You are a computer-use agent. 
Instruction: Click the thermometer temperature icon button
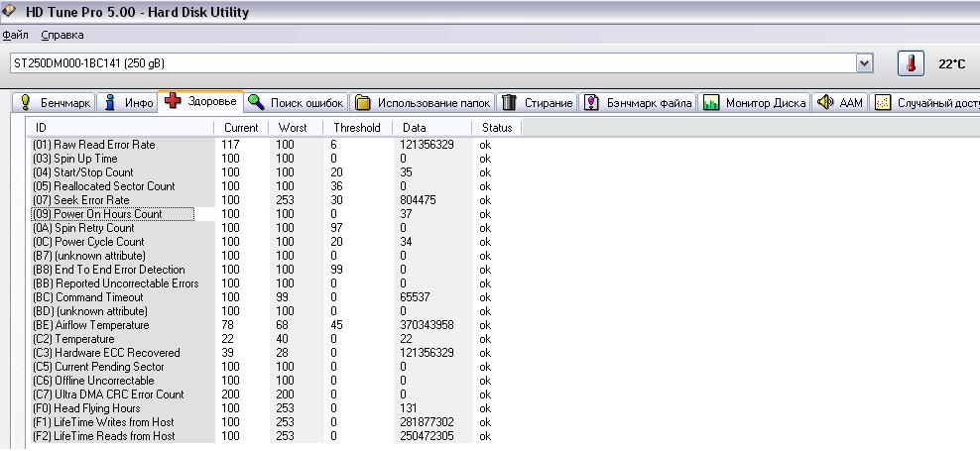coord(911,63)
